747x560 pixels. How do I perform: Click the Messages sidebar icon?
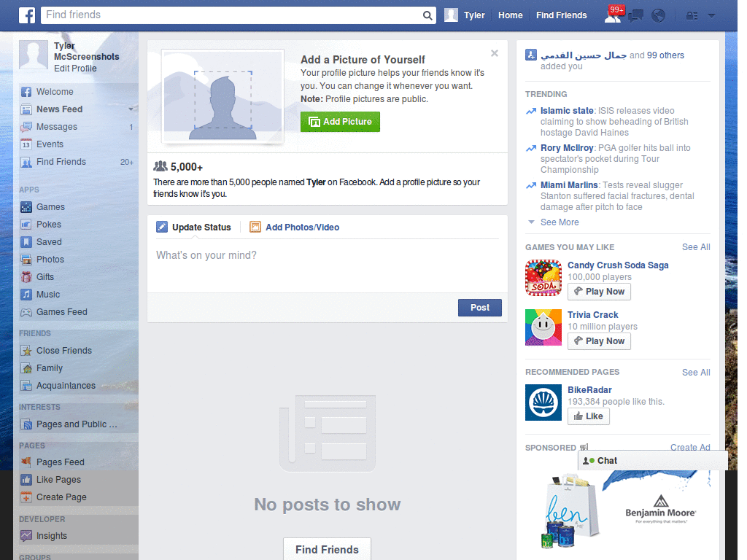point(26,127)
